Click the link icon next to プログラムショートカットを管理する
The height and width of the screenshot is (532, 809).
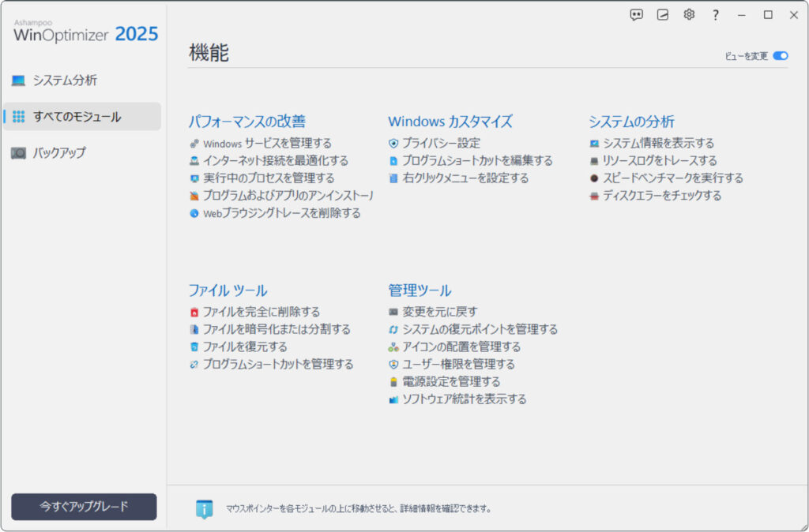click(x=194, y=365)
